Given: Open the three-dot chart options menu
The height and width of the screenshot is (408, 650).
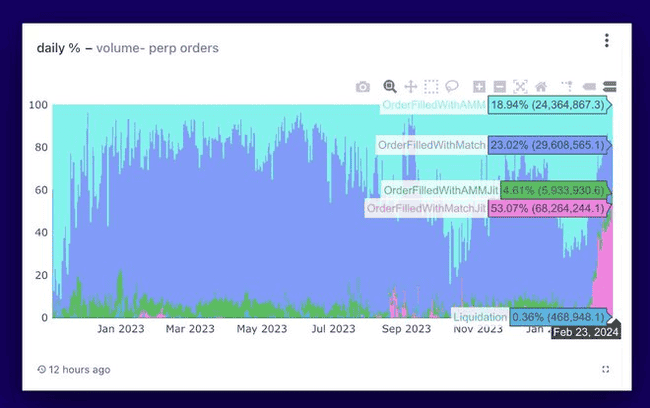Looking at the screenshot, I should click(x=606, y=41).
